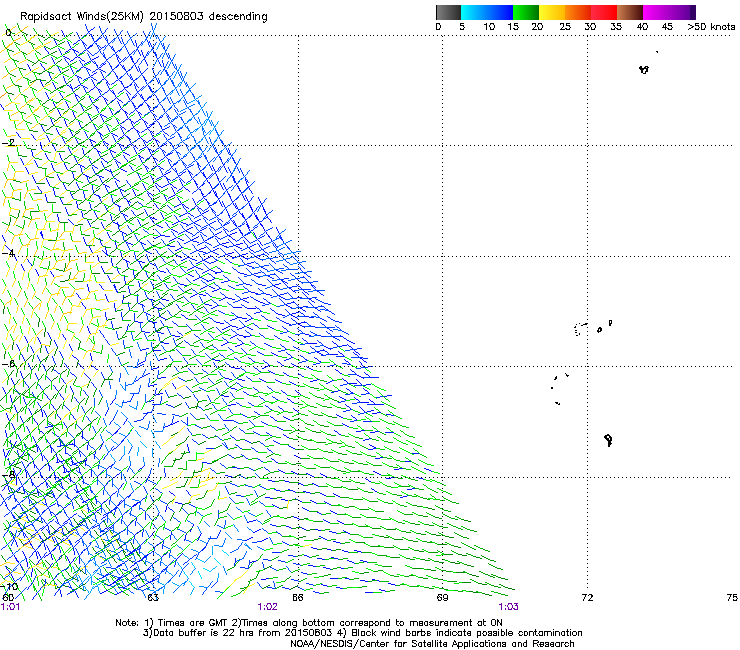Click the '-8' latitude axis label

click(8, 475)
